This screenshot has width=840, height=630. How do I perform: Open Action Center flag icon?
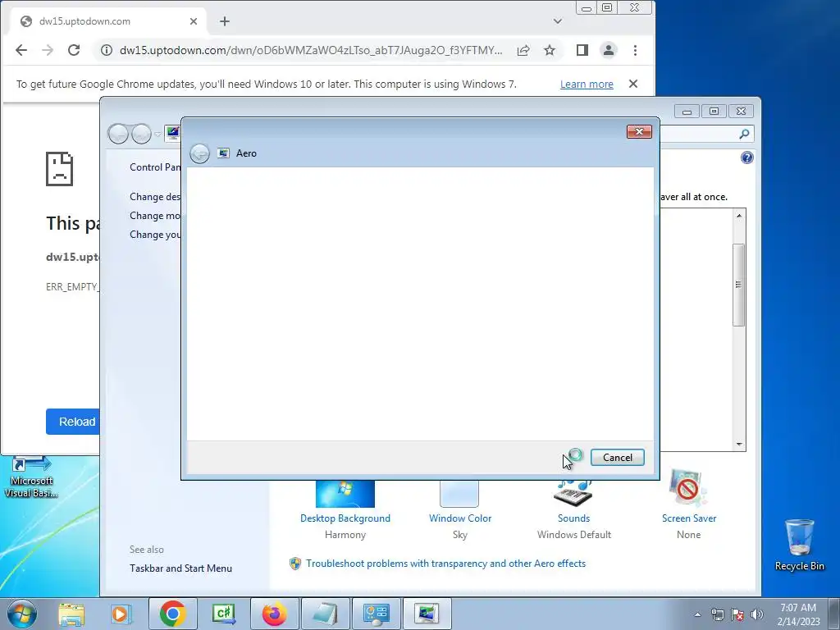pyautogui.click(x=737, y=614)
